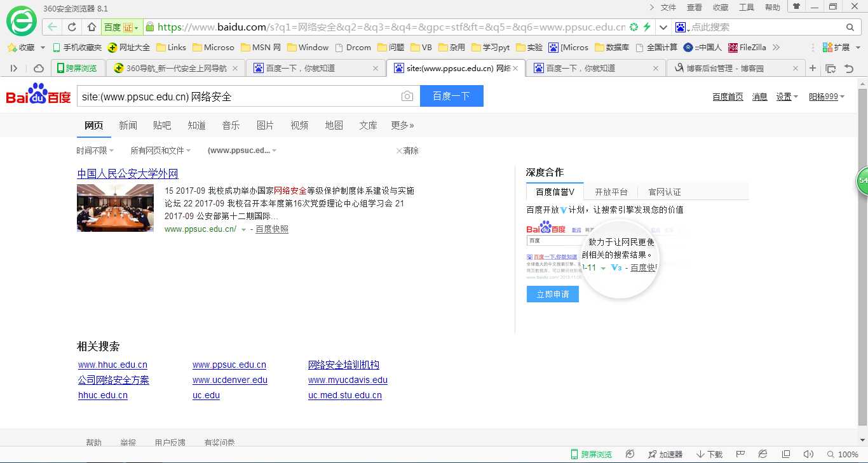Image resolution: width=868 pixels, height=463 pixels.
Task: Open the 设置 settings dropdown
Action: [787, 97]
